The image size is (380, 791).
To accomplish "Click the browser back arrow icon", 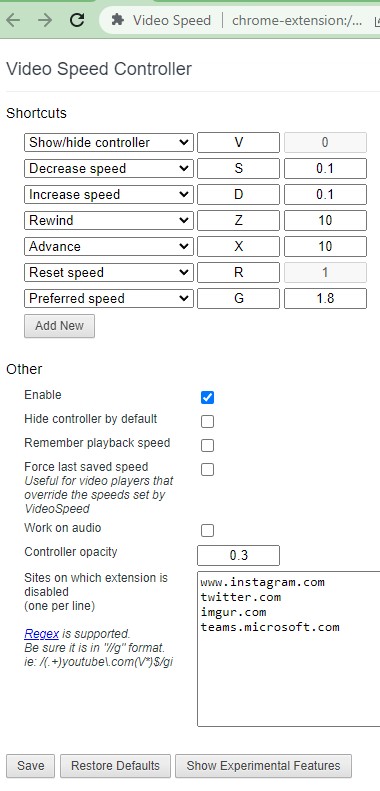I will [13, 20].
